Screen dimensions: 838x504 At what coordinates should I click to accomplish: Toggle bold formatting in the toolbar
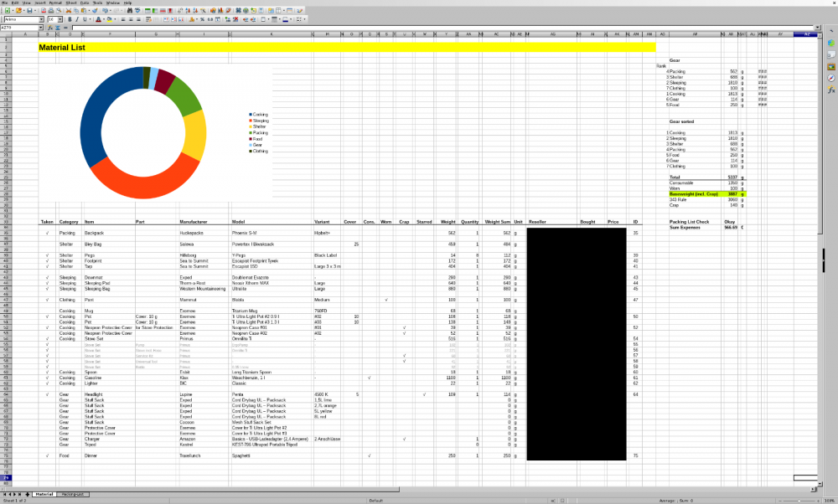(x=71, y=18)
